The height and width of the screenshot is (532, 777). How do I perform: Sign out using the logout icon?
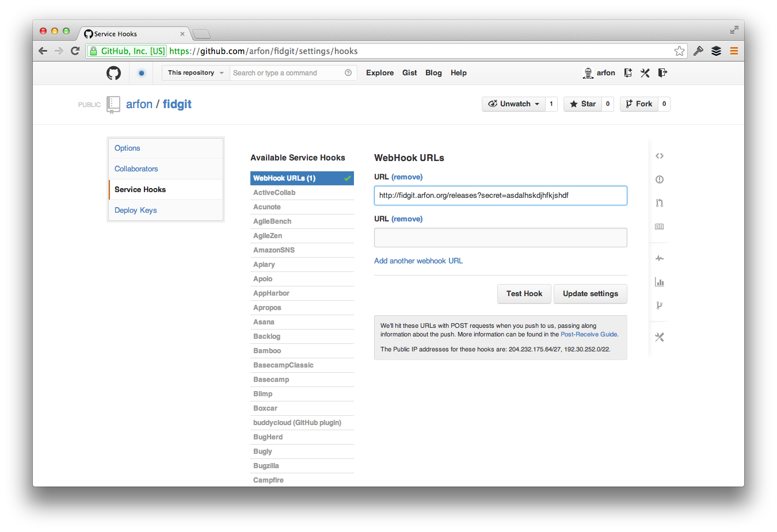pos(662,73)
